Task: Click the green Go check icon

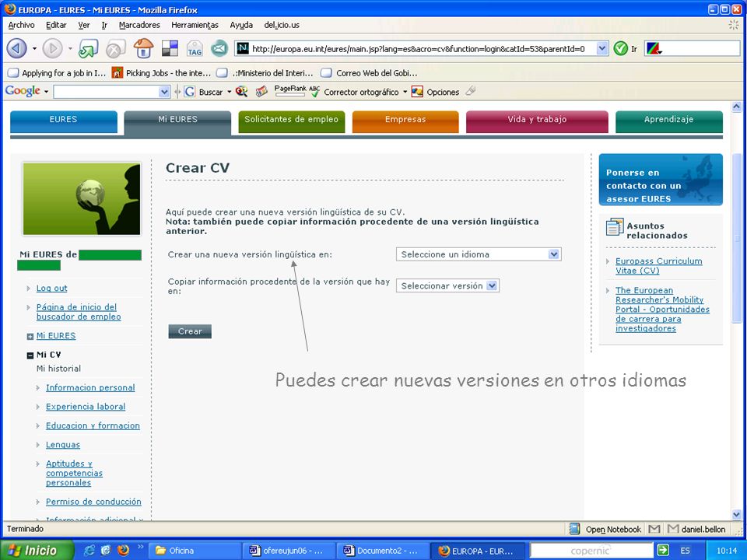Action: pyautogui.click(x=620, y=48)
